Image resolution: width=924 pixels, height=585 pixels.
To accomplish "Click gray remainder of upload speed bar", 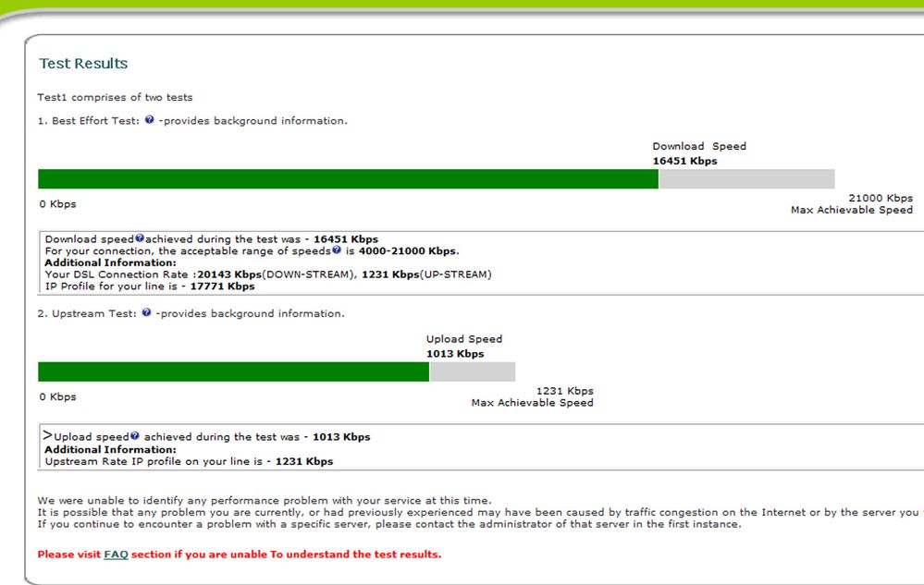I will (473, 372).
